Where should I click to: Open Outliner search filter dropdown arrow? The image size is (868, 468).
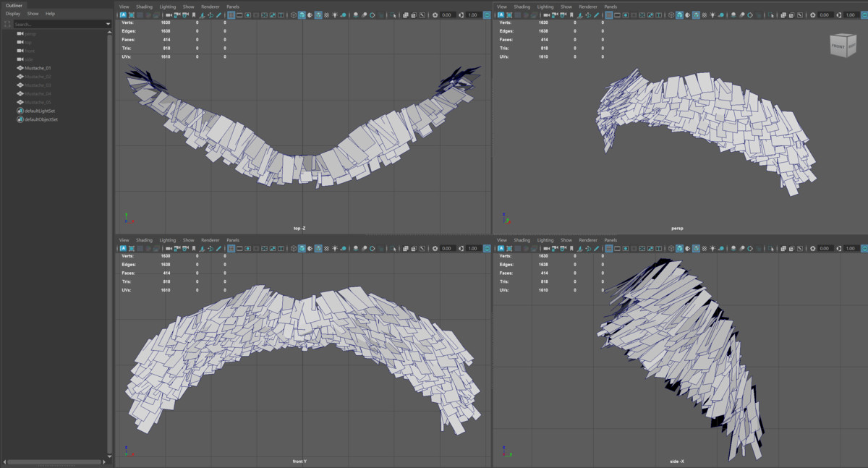pos(109,24)
